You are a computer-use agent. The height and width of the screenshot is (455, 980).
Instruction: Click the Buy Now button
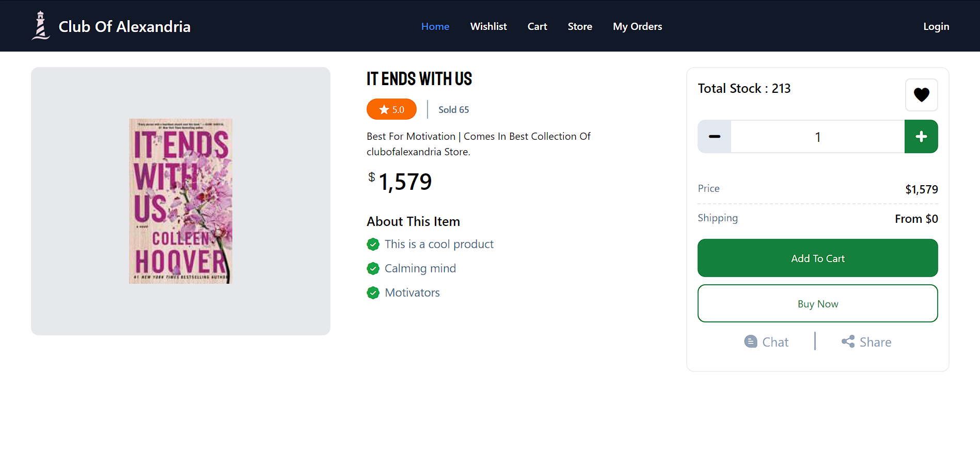click(818, 303)
